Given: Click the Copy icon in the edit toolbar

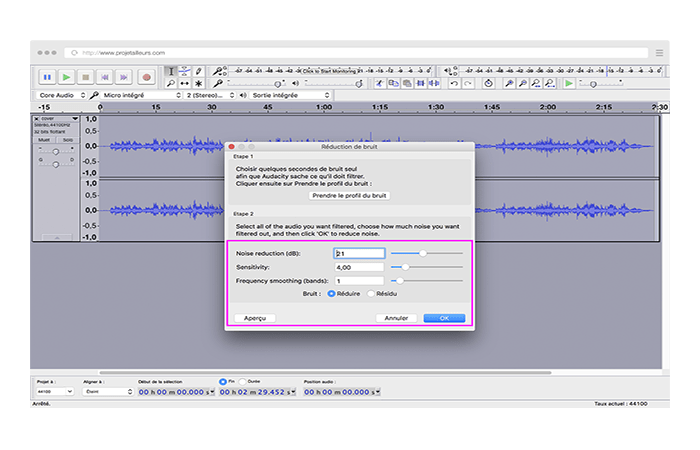Looking at the screenshot, I should [393, 83].
